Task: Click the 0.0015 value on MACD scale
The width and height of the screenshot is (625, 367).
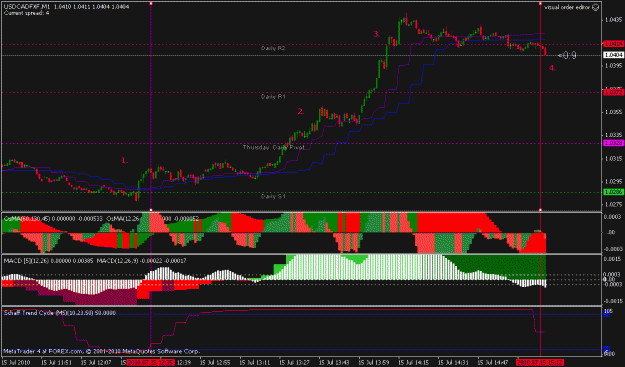Action: coord(614,259)
